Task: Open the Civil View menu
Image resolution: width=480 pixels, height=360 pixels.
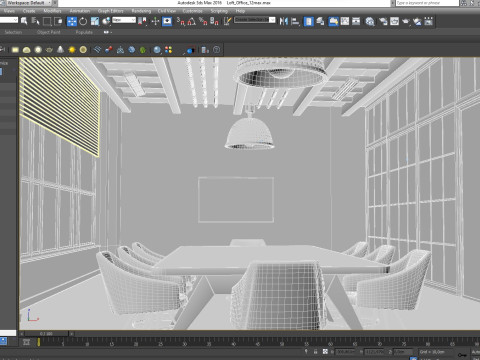Action: [167, 11]
